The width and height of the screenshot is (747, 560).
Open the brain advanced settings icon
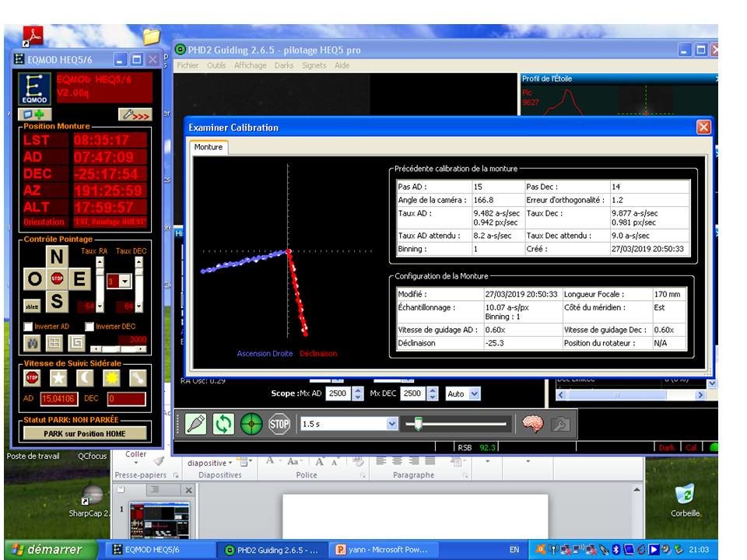click(x=532, y=423)
